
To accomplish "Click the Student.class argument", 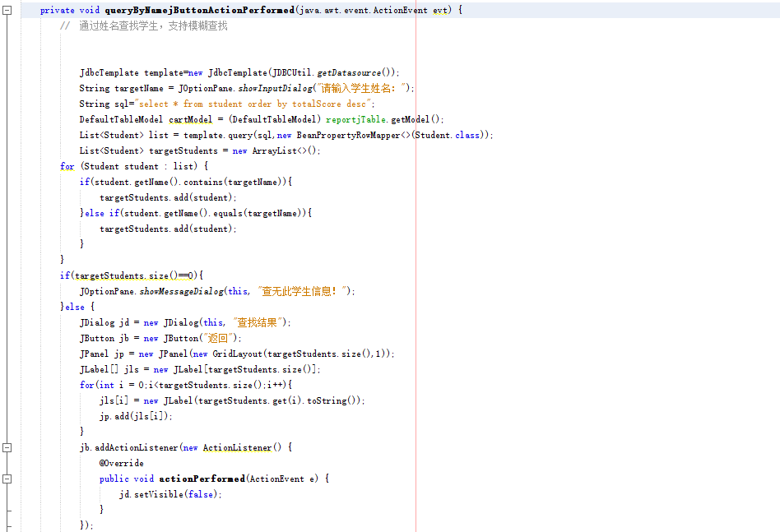I will click(448, 135).
